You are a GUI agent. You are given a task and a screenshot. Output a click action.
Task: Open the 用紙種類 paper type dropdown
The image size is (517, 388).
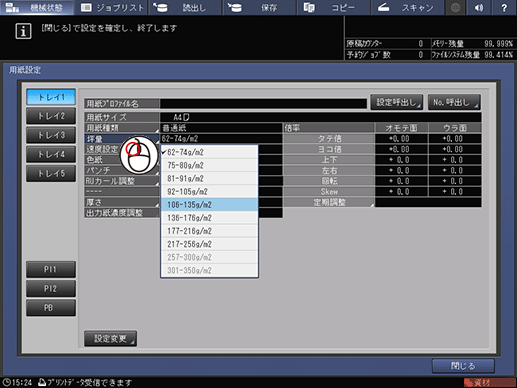coord(122,128)
